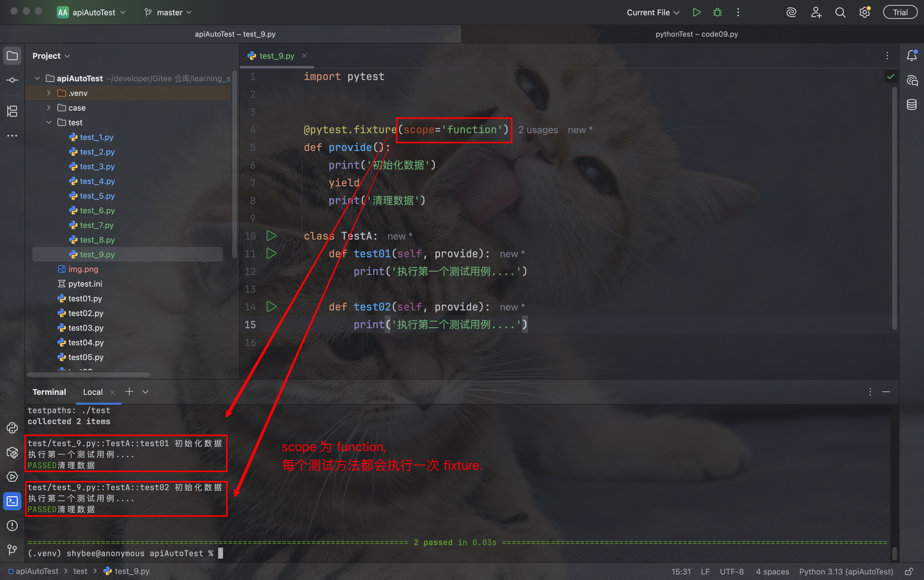Screen dimensions: 924x580
Task: Open the Current File run configuration dropdown
Action: point(653,12)
